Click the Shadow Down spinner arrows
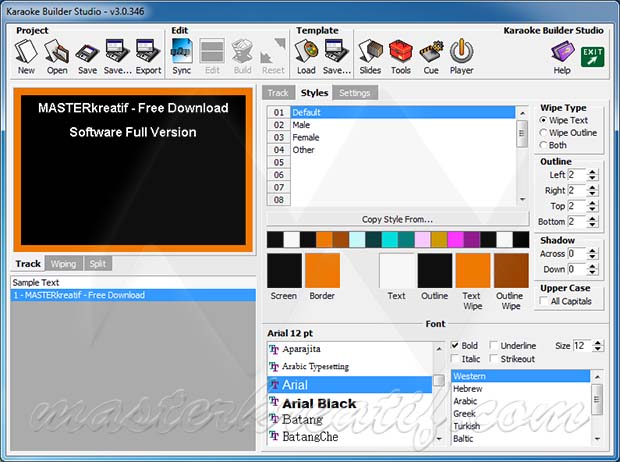The width and height of the screenshot is (620, 462). tap(592, 269)
